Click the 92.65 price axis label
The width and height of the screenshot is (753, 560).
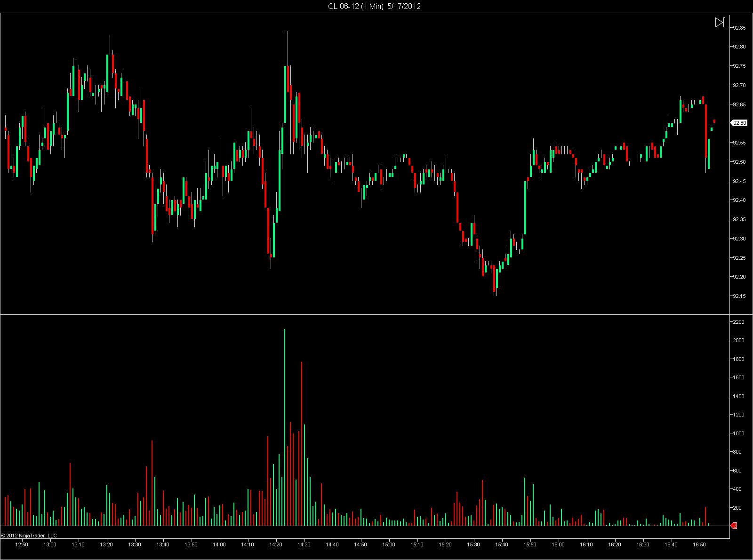(x=739, y=104)
